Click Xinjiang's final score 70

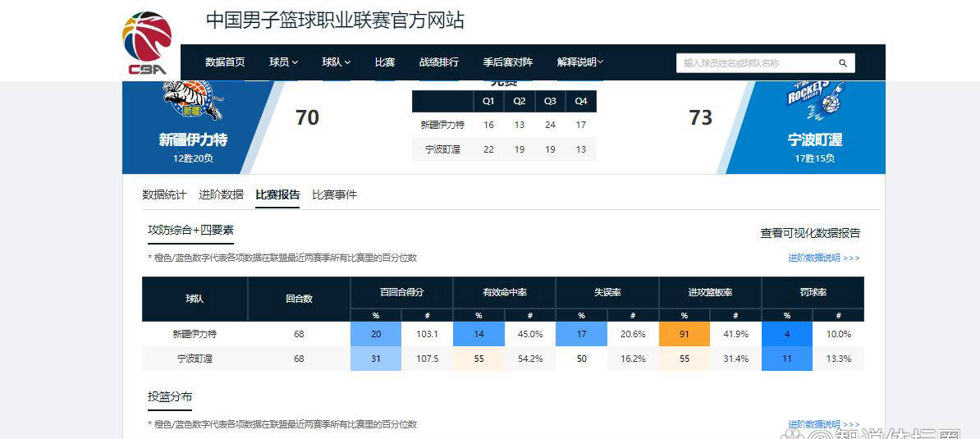click(307, 117)
